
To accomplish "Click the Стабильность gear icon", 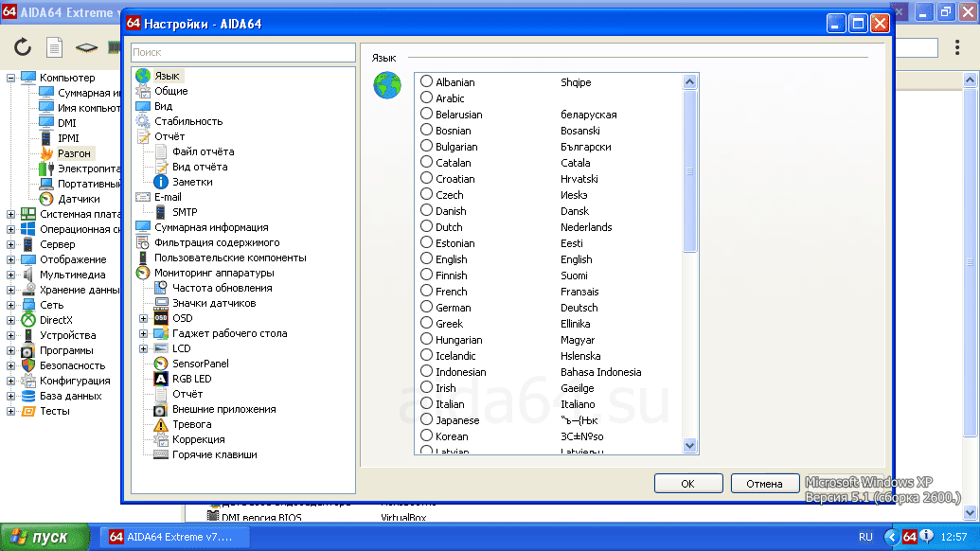I will click(x=143, y=121).
